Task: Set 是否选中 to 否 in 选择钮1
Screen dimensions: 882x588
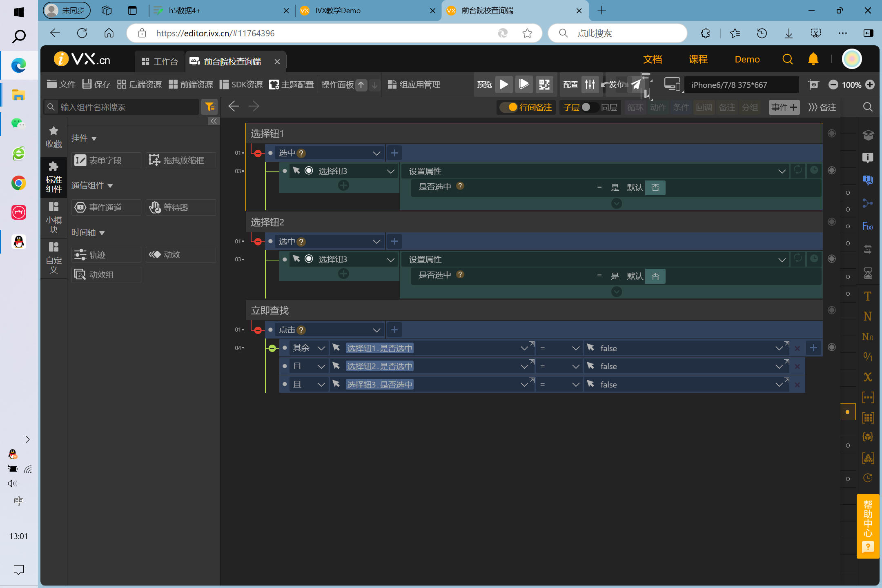Action: pyautogui.click(x=655, y=187)
